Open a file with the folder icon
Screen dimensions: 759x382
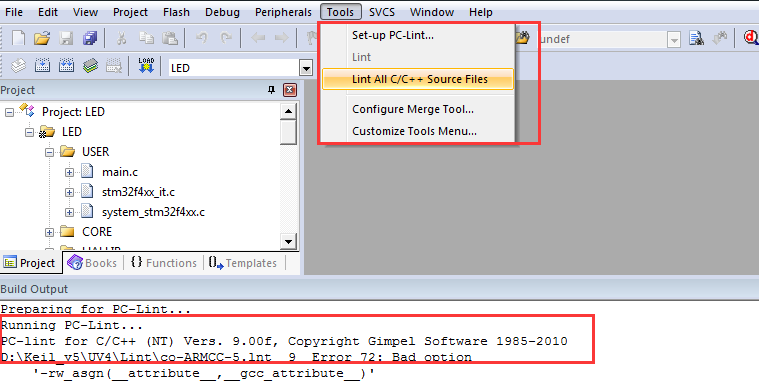pos(42,38)
